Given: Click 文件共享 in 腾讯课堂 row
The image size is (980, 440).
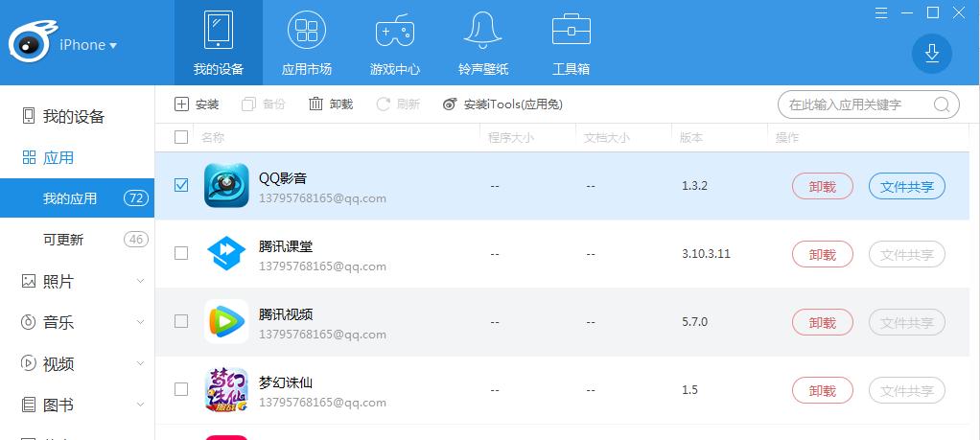Looking at the screenshot, I should point(907,254).
